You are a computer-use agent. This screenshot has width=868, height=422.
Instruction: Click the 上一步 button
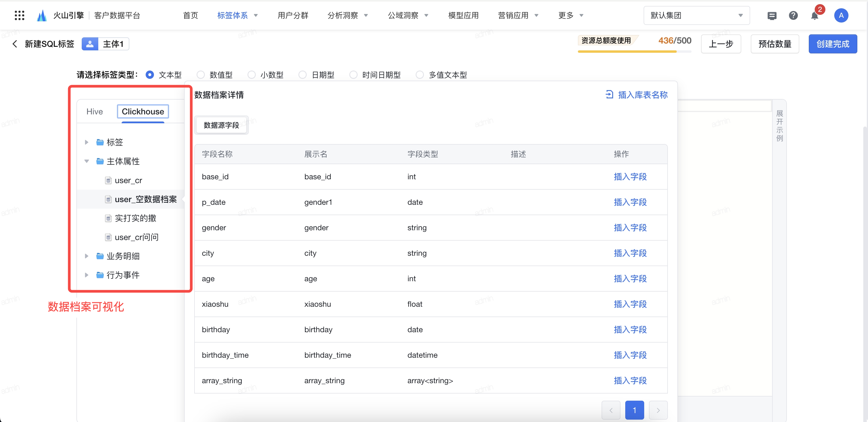[721, 44]
